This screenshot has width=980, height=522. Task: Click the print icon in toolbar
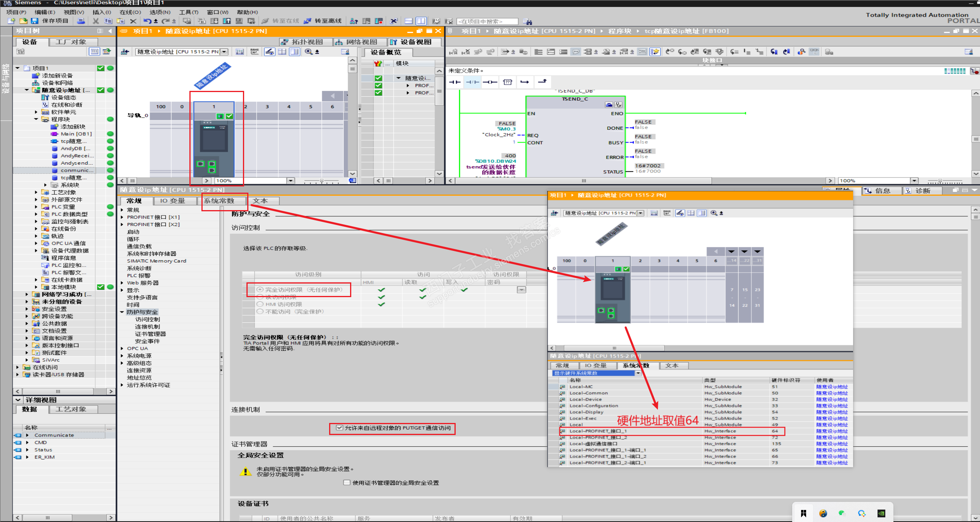pyautogui.click(x=81, y=21)
